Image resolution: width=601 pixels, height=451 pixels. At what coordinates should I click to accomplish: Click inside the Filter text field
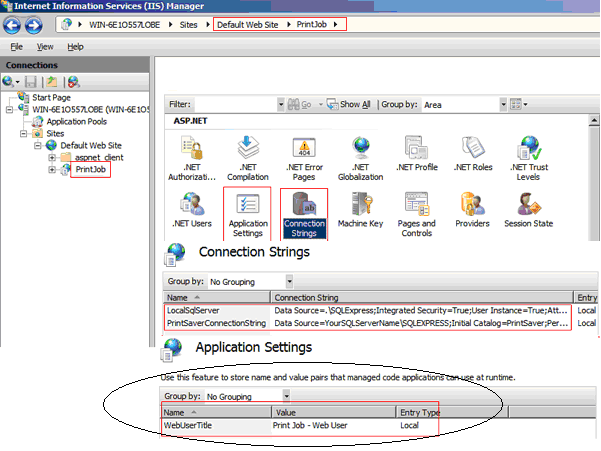pos(235,104)
